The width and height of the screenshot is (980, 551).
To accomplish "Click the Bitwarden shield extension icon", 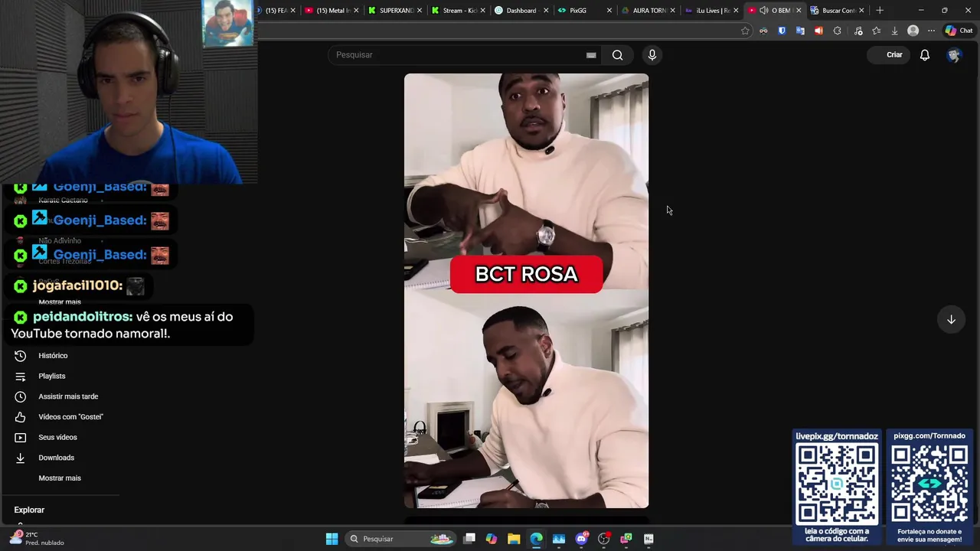I will (x=782, y=31).
